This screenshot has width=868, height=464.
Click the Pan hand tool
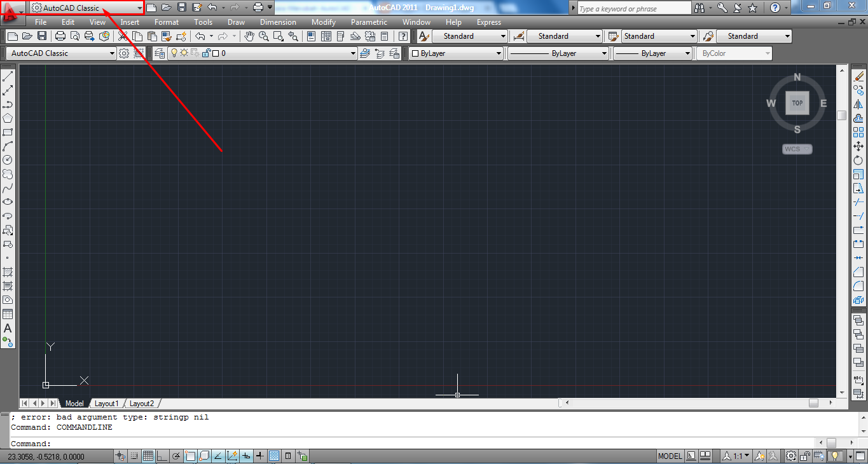[249, 36]
